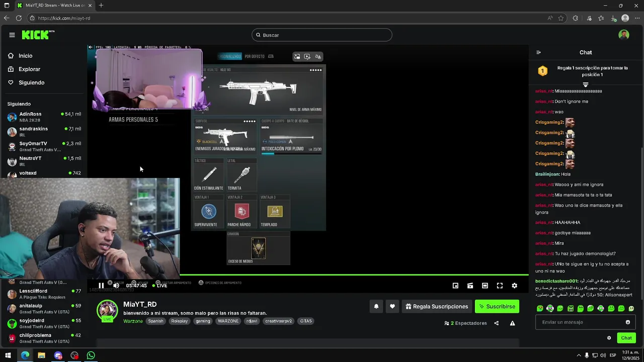Open Explorar in sidebar
644x362 pixels.
29,69
